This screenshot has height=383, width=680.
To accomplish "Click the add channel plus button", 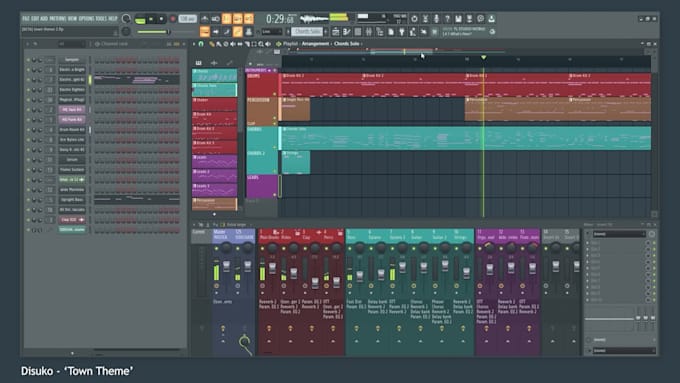I will point(72,353).
